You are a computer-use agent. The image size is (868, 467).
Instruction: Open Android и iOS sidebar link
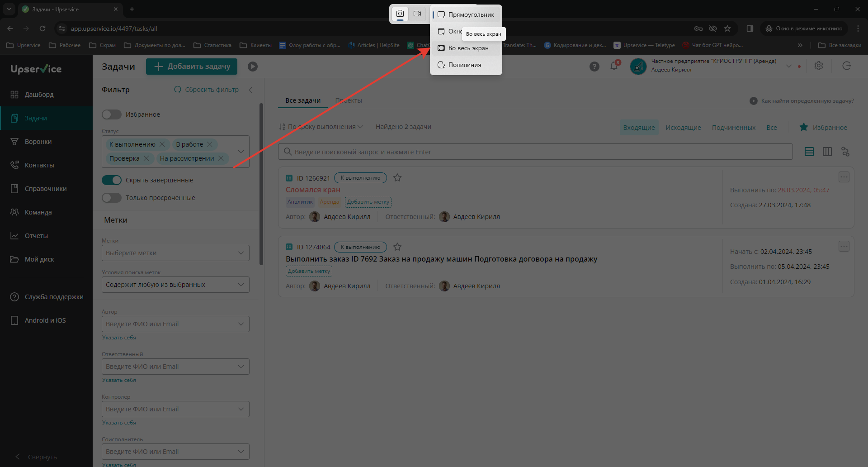(46, 320)
